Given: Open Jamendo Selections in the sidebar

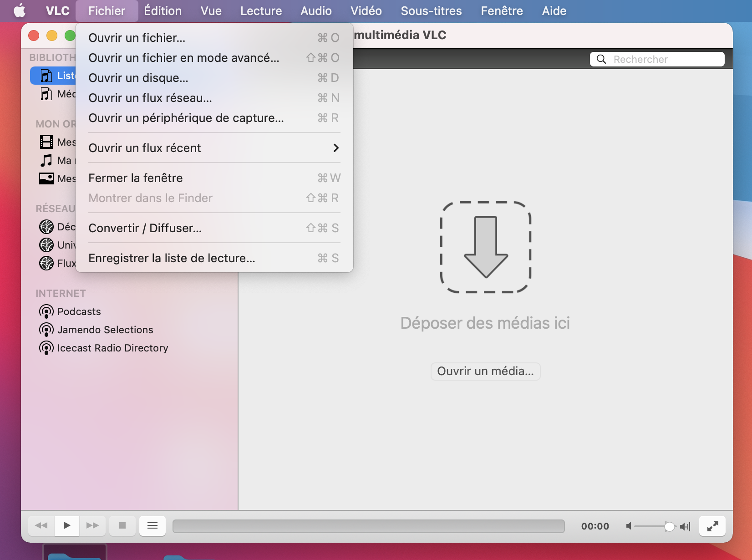Looking at the screenshot, I should pos(105,330).
